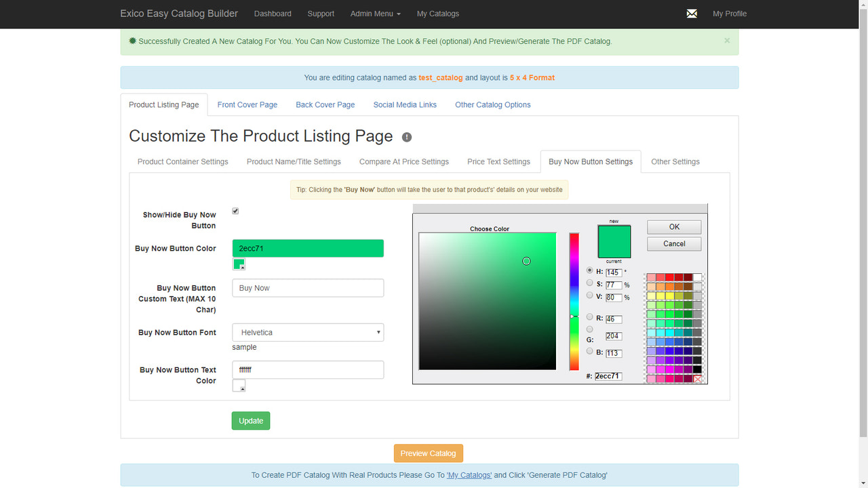Viewport: 868px width, 488px height.
Task: Click the info icon beside the page heading
Action: point(406,137)
